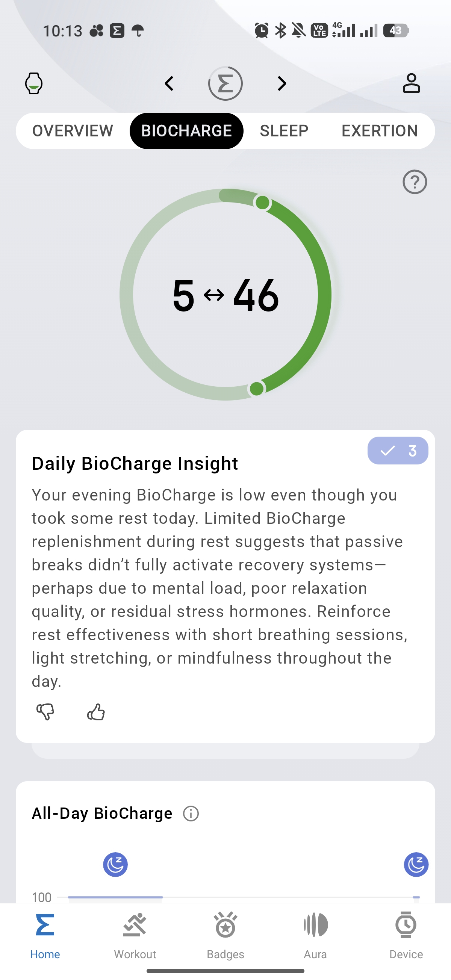Screen dimensions: 451x980
Task: Tap the left sleep moon marker on chart
Action: (x=115, y=864)
